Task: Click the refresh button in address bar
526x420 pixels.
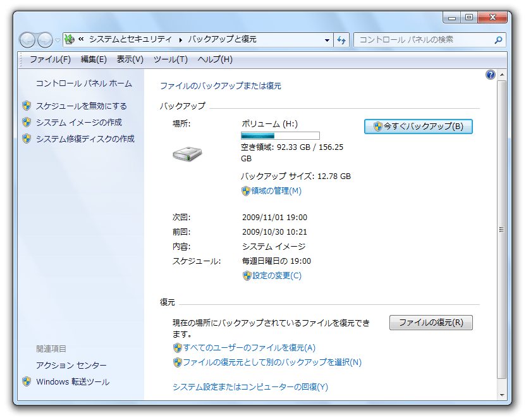Action: (x=341, y=40)
